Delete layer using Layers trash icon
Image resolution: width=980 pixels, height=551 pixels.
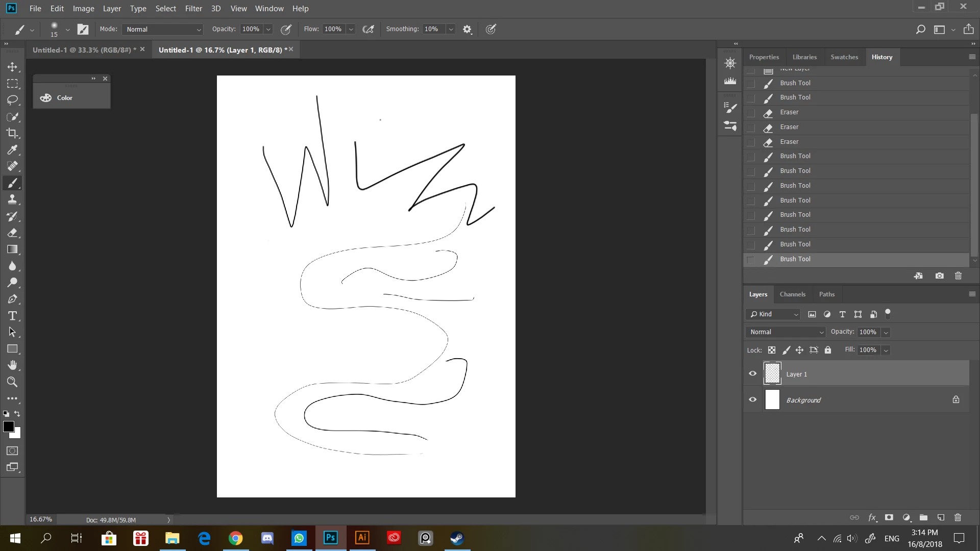pos(958,517)
